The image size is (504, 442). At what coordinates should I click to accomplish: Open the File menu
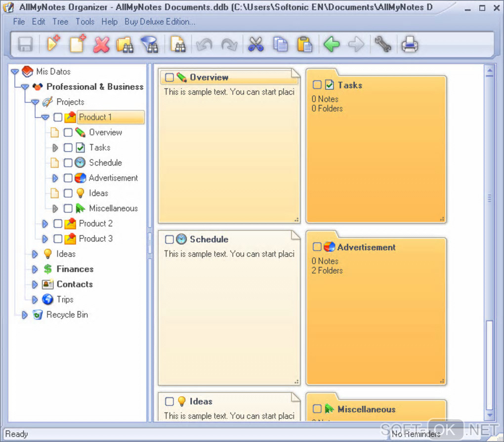click(x=19, y=22)
